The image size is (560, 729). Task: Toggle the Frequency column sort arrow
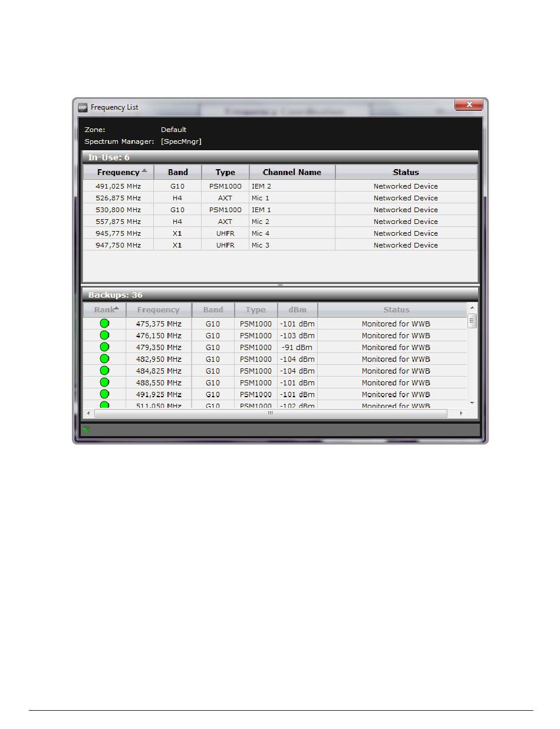click(144, 171)
